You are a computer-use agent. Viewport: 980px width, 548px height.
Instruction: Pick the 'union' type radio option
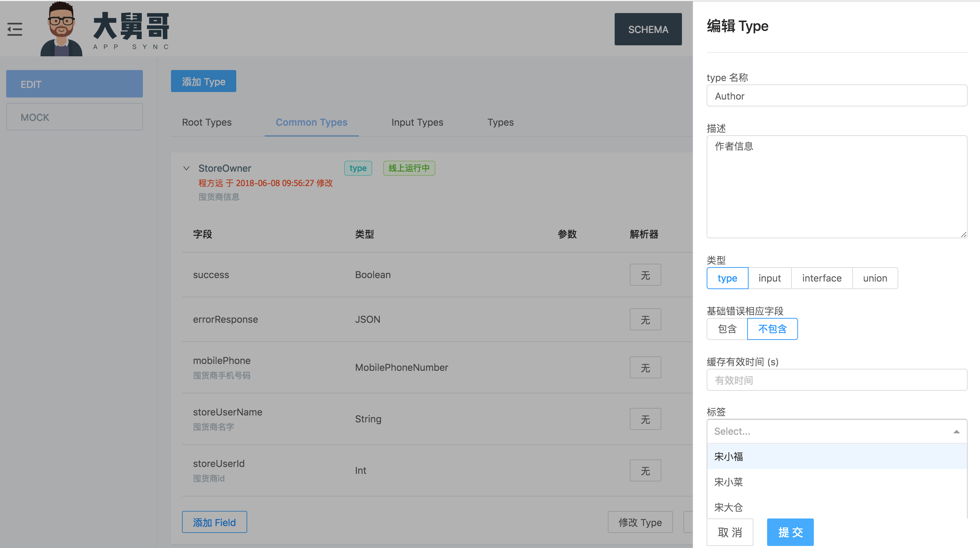click(875, 278)
